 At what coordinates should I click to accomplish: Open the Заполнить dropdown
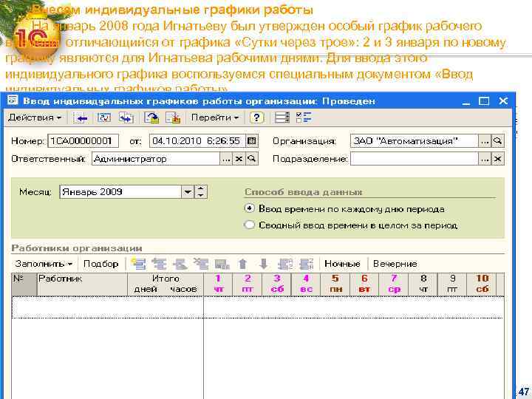[44, 264]
